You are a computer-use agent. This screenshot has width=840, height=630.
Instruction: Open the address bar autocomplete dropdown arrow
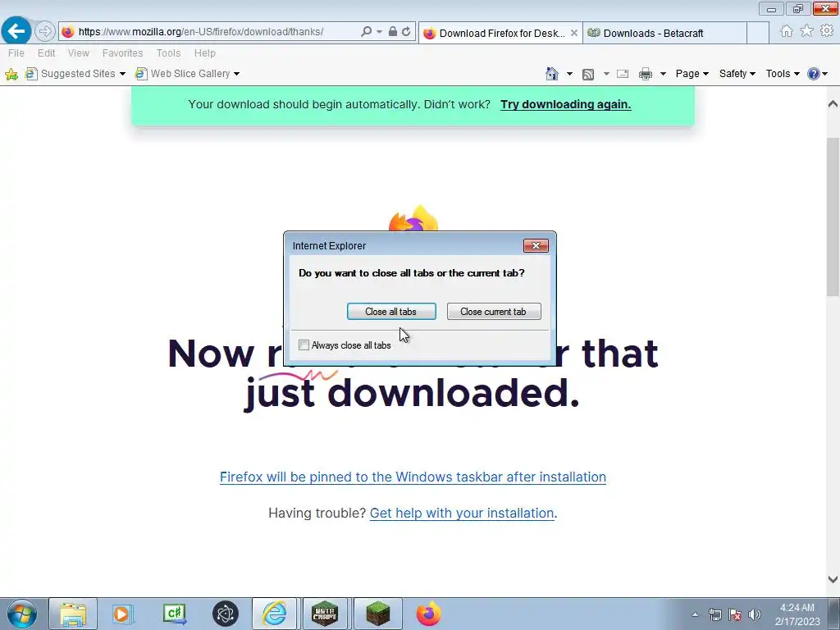click(379, 32)
